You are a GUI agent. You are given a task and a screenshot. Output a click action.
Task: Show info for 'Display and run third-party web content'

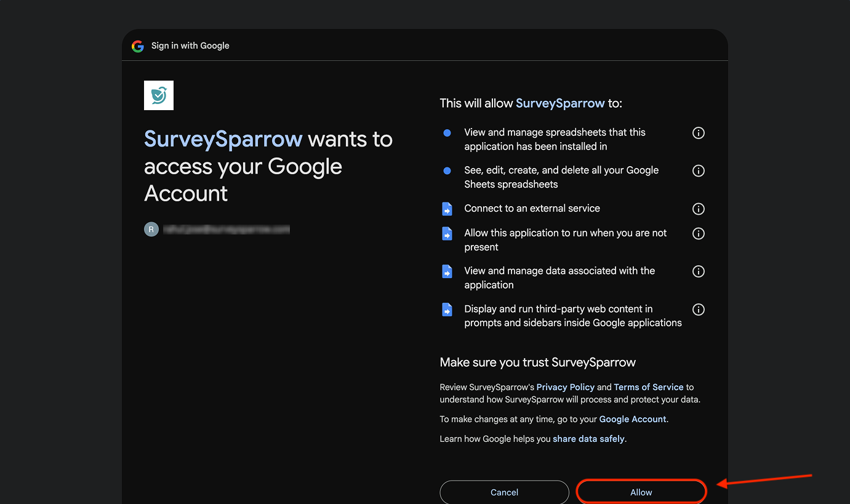pyautogui.click(x=698, y=310)
